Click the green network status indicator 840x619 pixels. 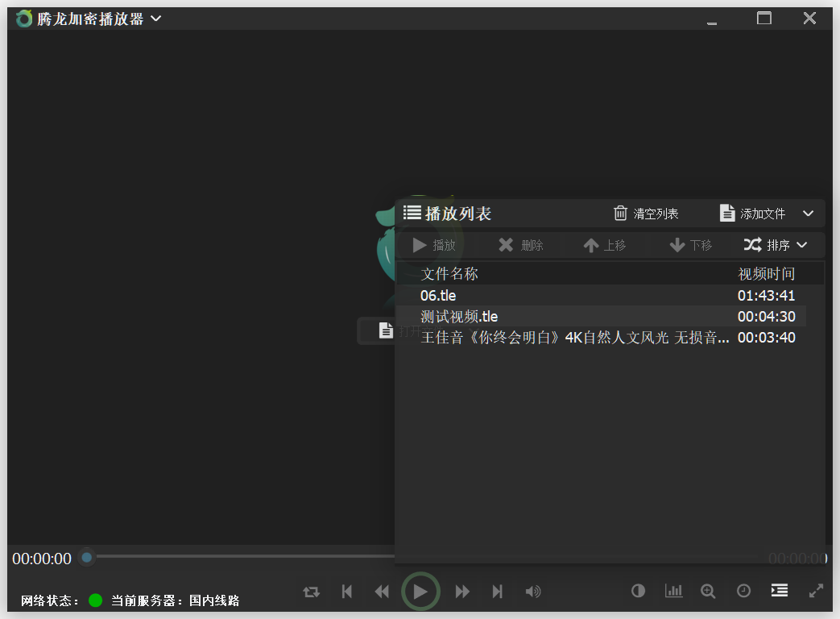95,600
